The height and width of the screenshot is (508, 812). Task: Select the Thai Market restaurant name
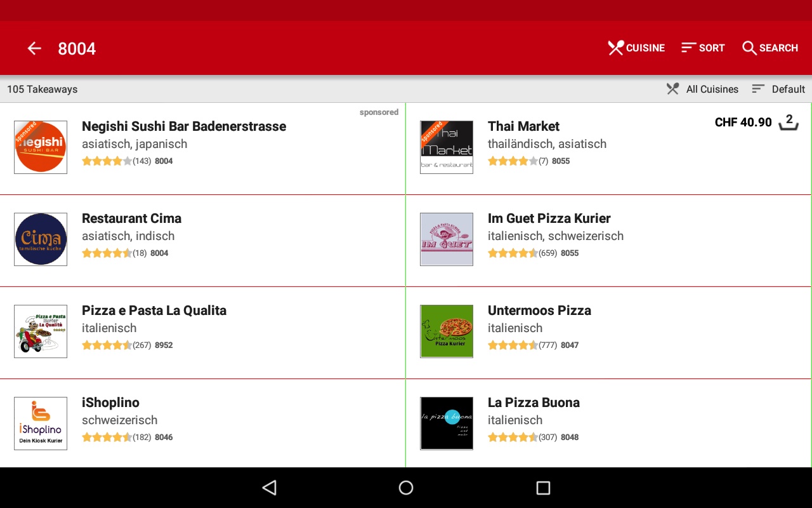tap(523, 126)
